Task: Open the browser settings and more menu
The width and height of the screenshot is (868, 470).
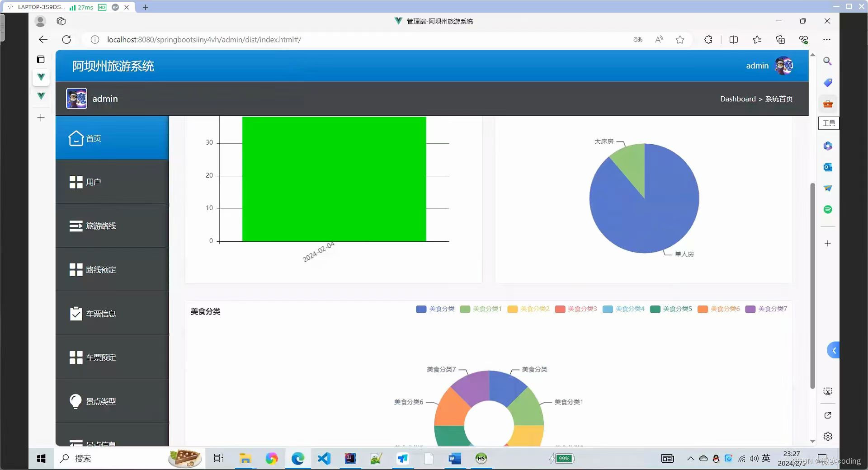Action: pos(827,40)
